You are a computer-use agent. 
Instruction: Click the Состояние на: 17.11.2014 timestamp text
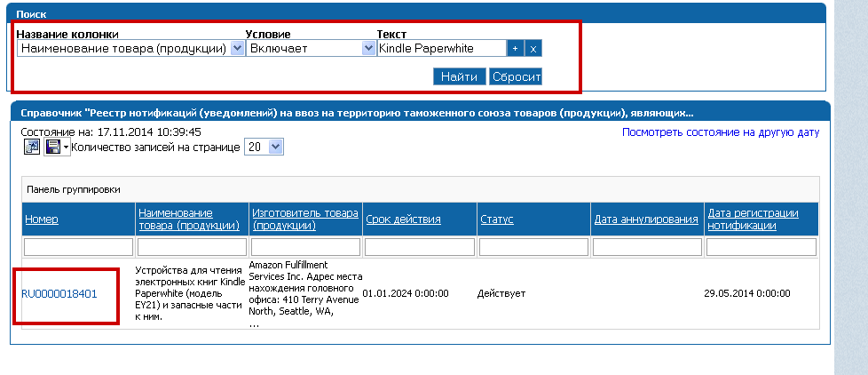point(111,132)
